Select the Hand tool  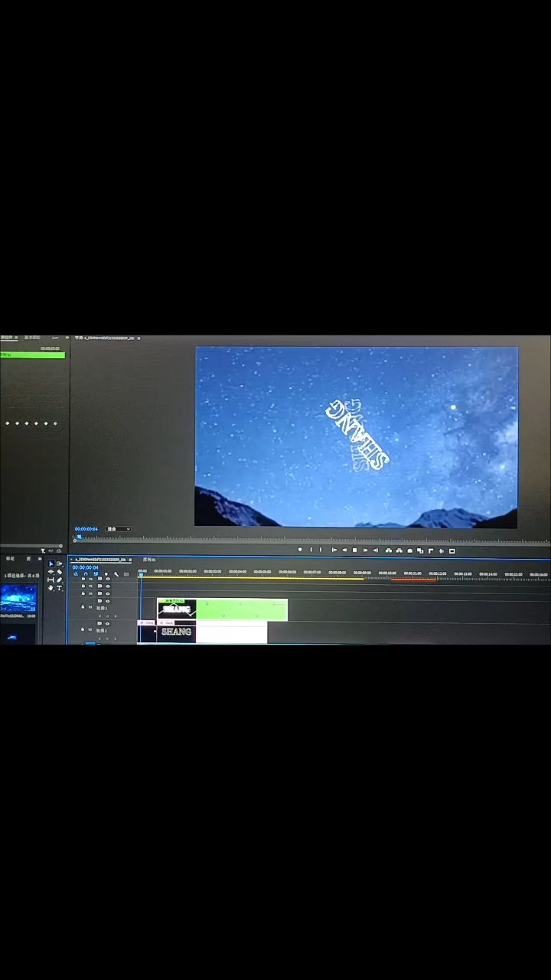click(x=51, y=587)
